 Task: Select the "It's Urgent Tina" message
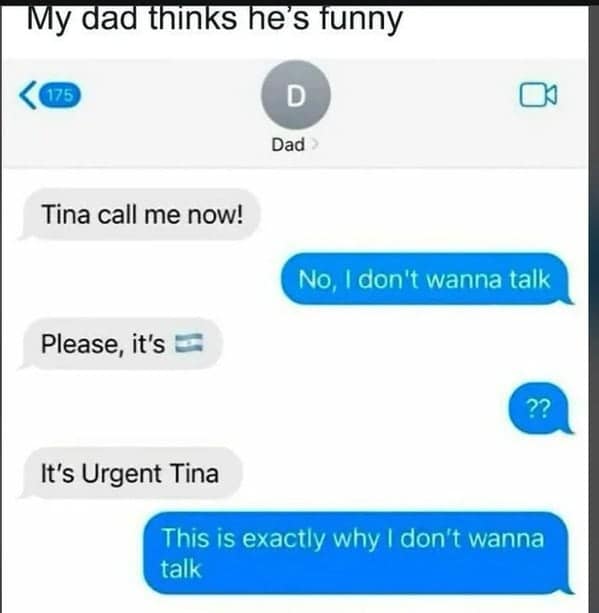click(131, 473)
